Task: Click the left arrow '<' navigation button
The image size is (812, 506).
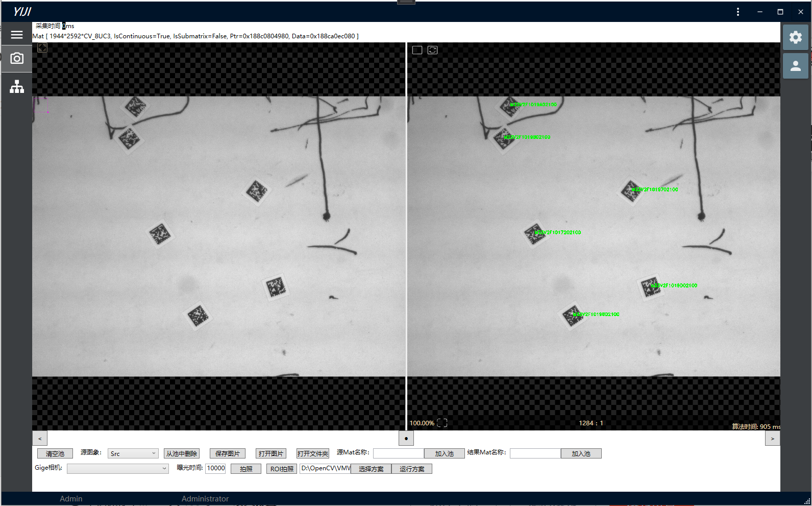Action: 40,438
